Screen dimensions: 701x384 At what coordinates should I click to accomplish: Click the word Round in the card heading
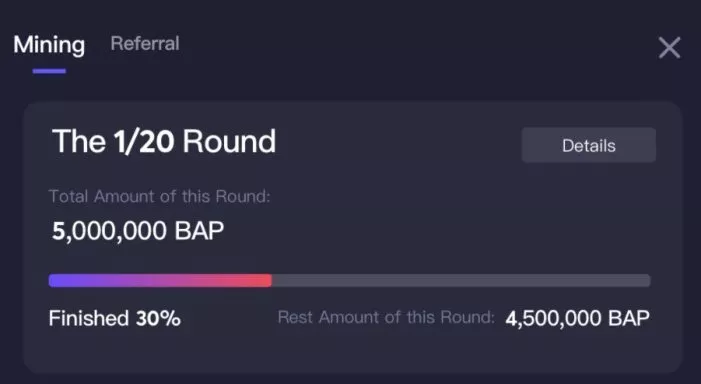coord(229,142)
